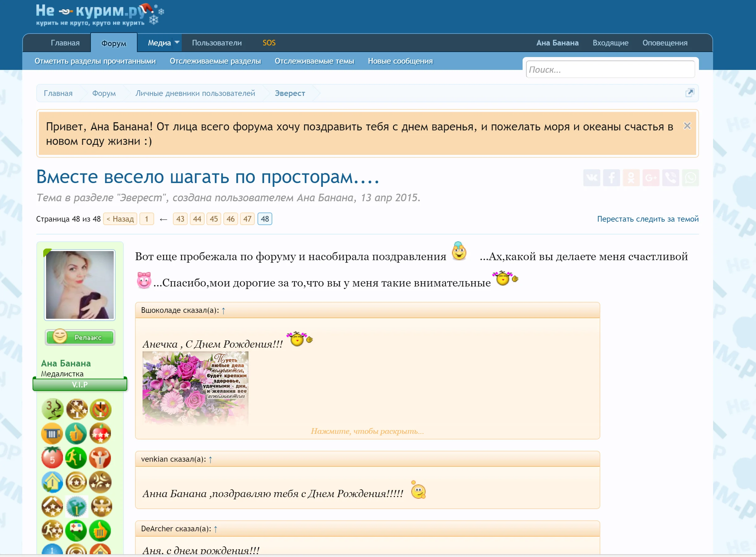Dismiss the birthday greeting banner
The width and height of the screenshot is (756, 557).
[687, 125]
